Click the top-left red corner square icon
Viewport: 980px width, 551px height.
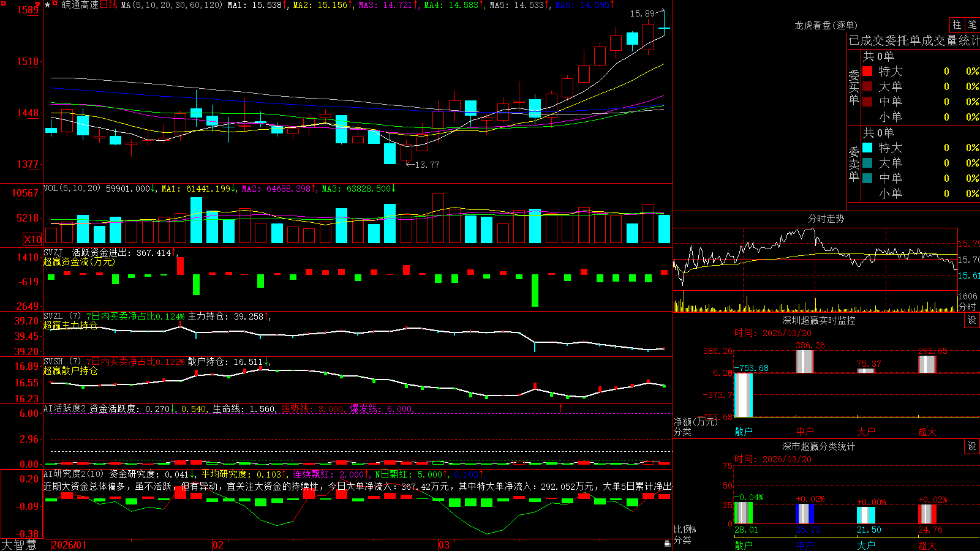point(3,3)
